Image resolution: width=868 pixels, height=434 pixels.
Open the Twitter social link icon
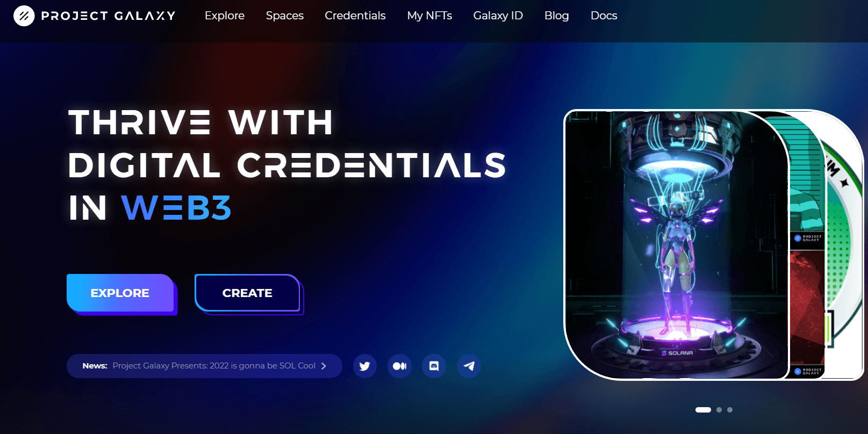(x=365, y=366)
